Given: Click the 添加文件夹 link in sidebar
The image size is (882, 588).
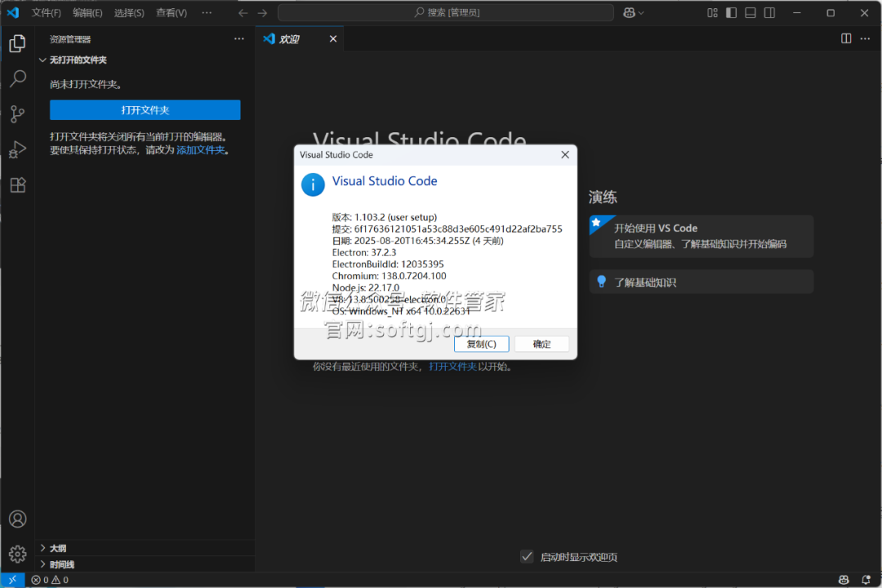Looking at the screenshot, I should click(200, 150).
